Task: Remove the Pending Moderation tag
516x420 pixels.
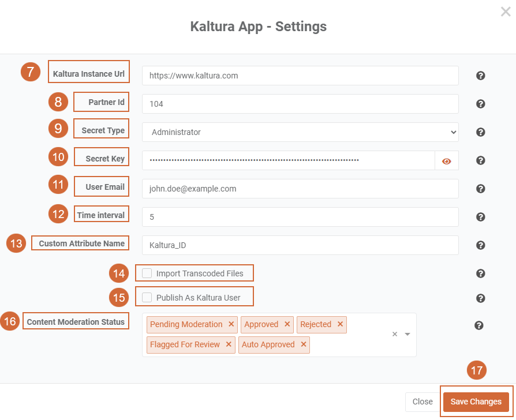Action: 231,324
